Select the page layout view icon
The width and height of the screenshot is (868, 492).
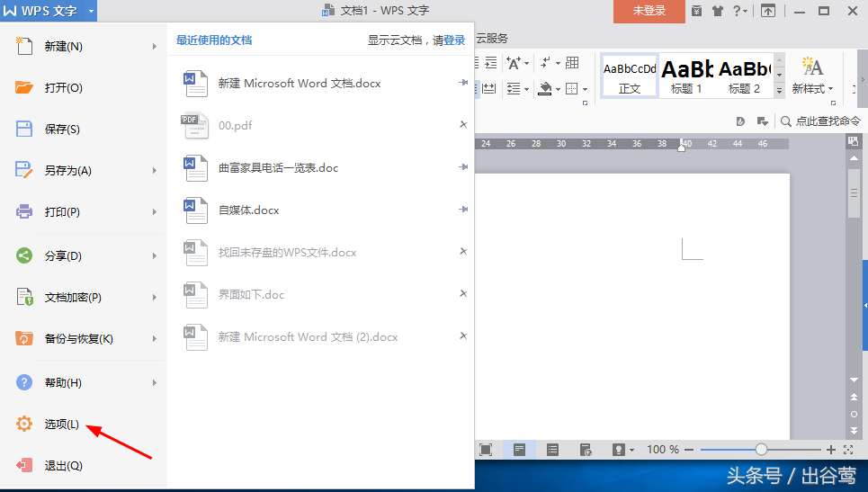pos(519,450)
